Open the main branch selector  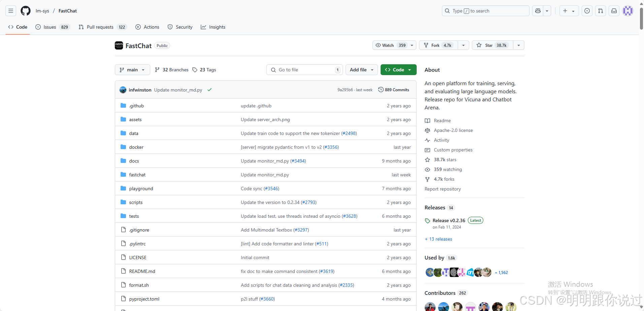click(x=132, y=70)
